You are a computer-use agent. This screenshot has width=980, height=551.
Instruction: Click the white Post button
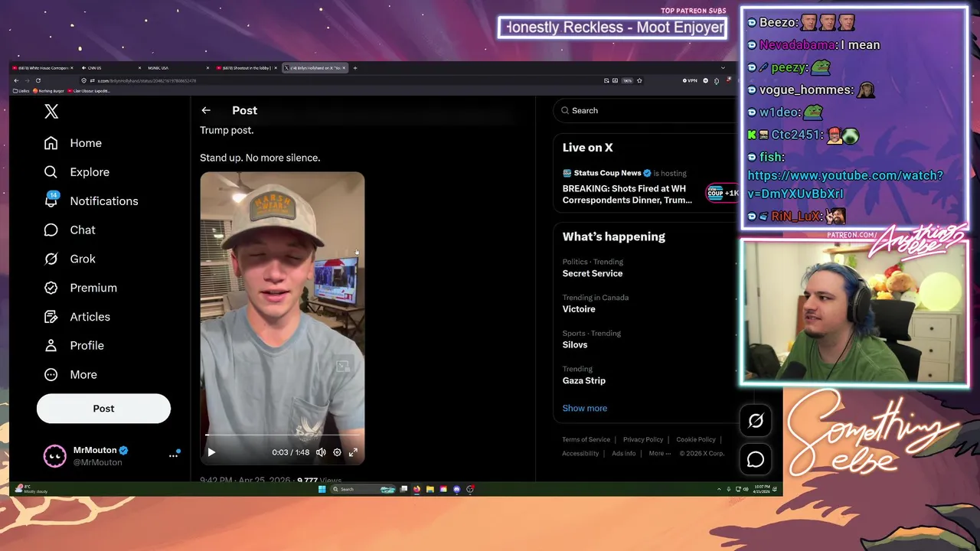click(103, 409)
